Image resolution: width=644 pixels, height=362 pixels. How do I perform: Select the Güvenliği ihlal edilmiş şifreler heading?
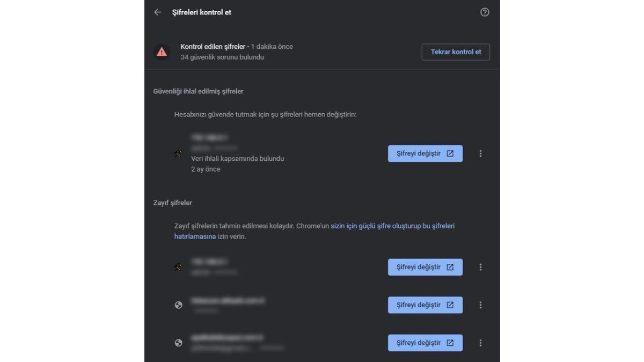point(197,91)
